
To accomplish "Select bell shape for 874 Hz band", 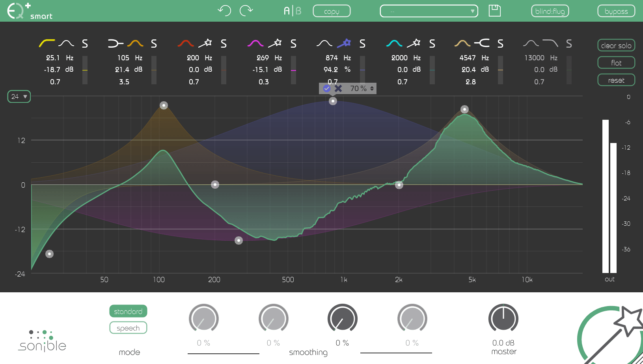I will [x=324, y=43].
